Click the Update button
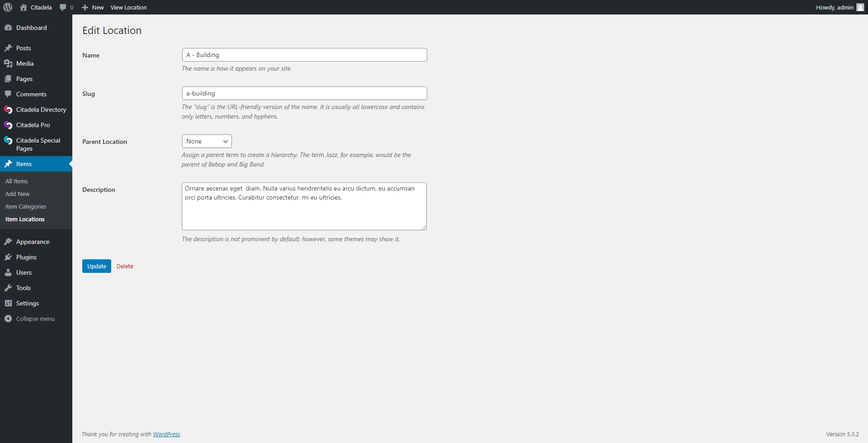This screenshot has height=443, width=868. [x=97, y=266]
